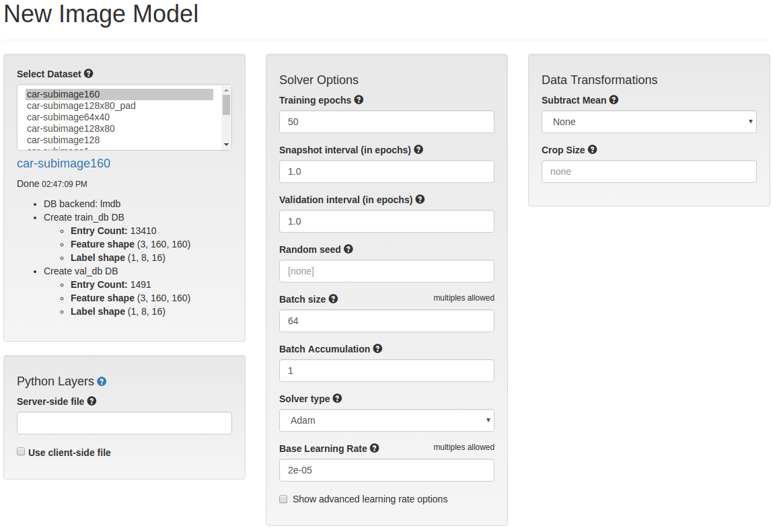Click the Random seed help icon
The width and height of the screenshot is (773, 532).
348,249
